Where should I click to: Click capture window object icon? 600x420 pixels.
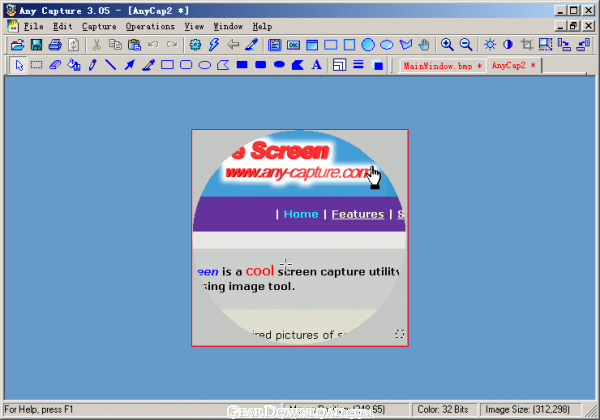[x=274, y=45]
